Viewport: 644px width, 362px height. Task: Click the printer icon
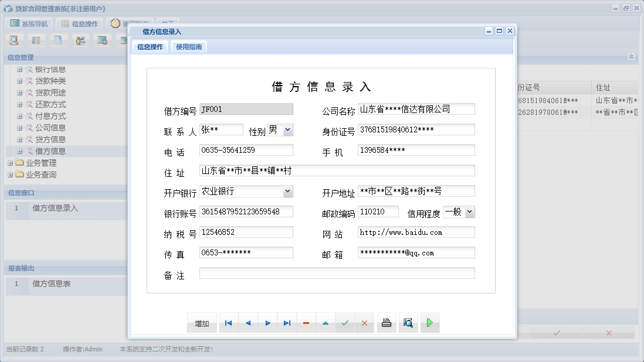click(386, 323)
